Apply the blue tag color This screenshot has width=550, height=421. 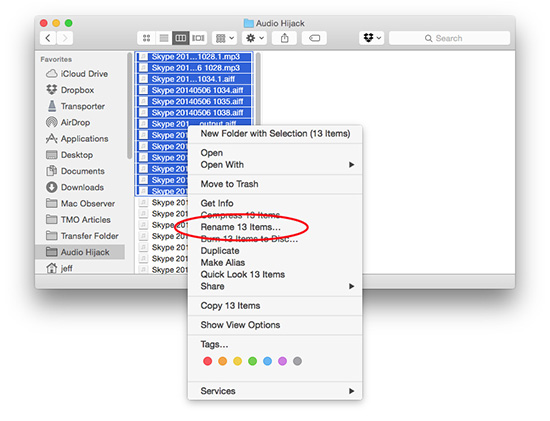point(267,361)
